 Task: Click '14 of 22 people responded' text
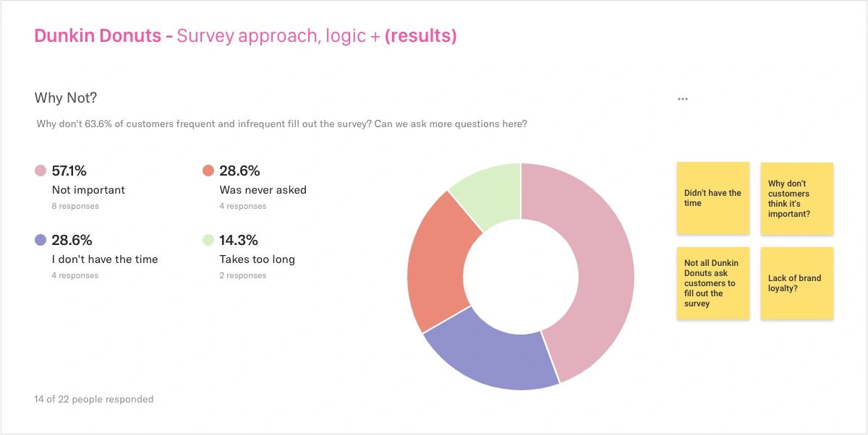(94, 399)
